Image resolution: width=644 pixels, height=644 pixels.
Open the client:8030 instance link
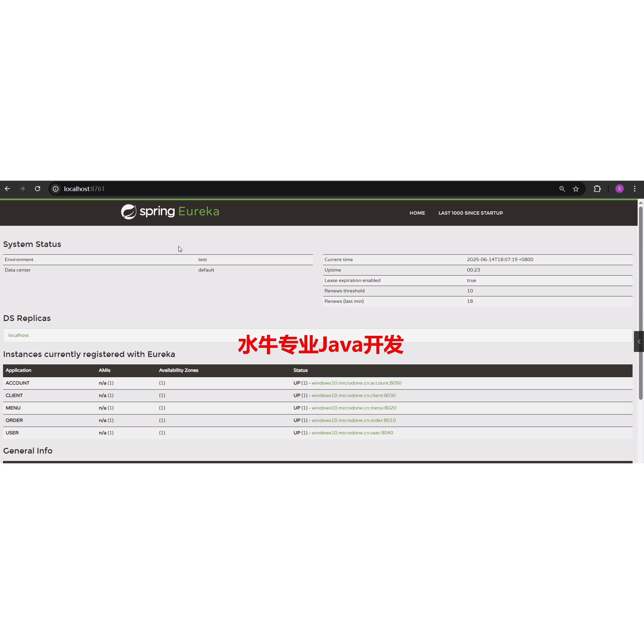354,395
